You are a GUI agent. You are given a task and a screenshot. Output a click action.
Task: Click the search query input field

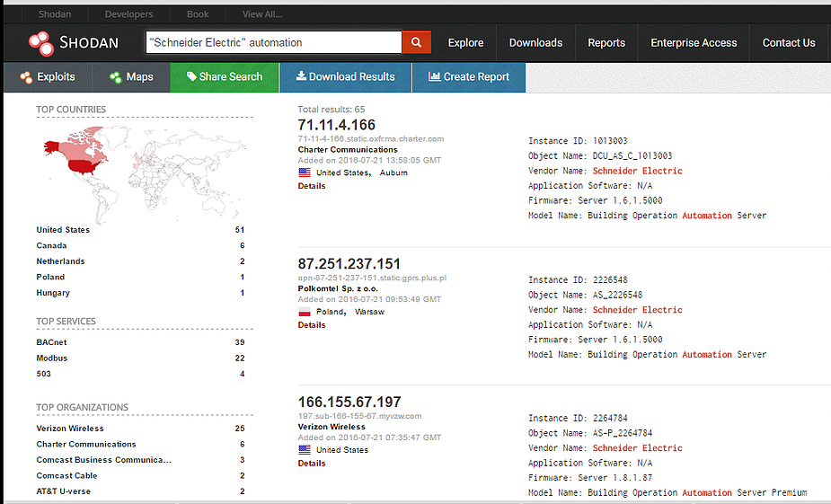point(273,42)
